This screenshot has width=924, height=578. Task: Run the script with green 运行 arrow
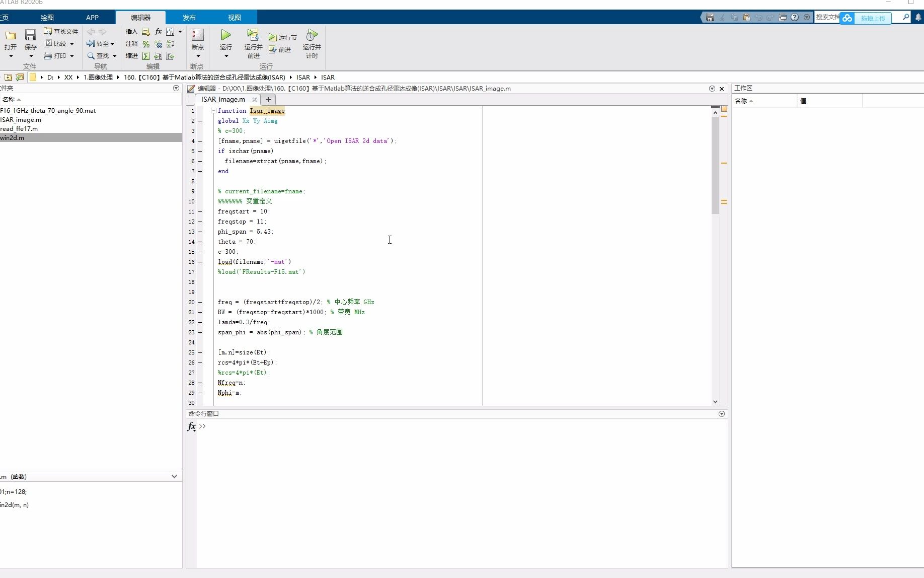click(x=226, y=35)
